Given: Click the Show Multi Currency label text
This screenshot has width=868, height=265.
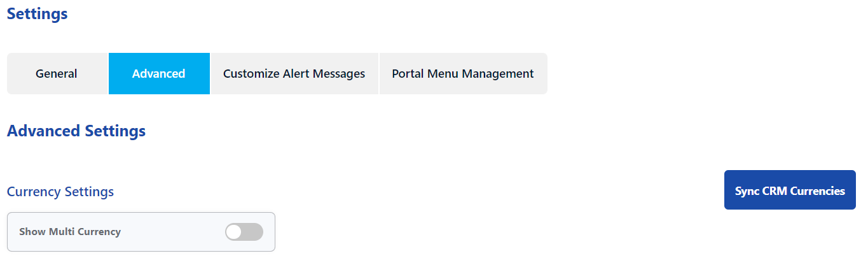Looking at the screenshot, I should (x=70, y=232).
